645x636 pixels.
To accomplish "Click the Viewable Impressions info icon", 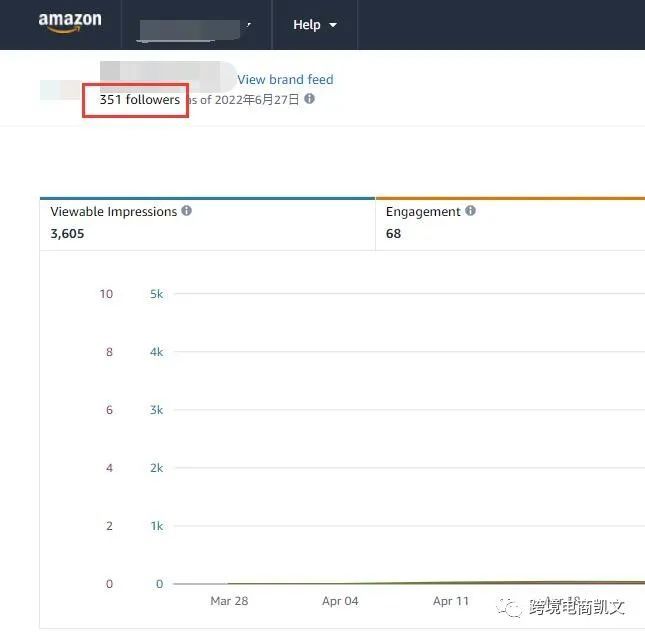I will [187, 211].
